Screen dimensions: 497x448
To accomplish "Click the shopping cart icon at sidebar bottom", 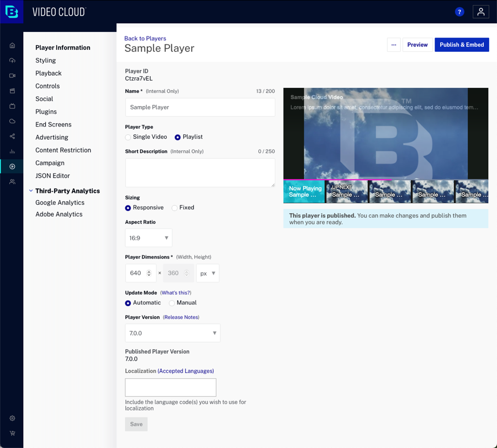I will (x=12, y=434).
